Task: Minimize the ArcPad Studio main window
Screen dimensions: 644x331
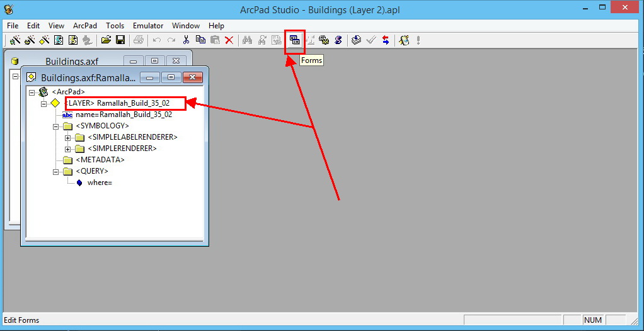Action: click(584, 8)
